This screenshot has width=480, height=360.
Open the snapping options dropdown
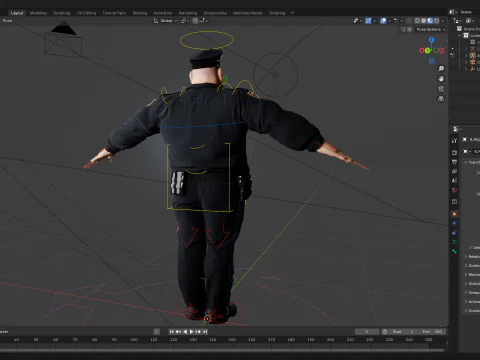pyautogui.click(x=204, y=21)
